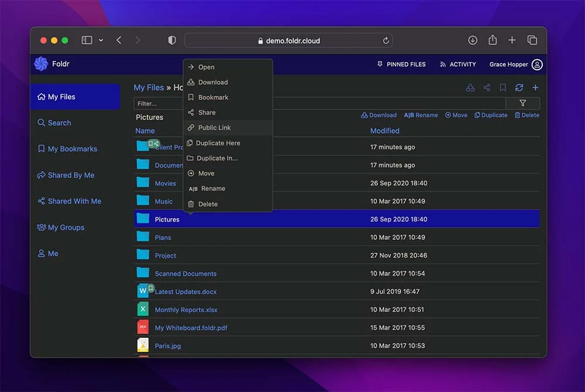This screenshot has width=585, height=392.
Task: Click the Excel icon beside Monthly Reports
Action: (x=143, y=309)
